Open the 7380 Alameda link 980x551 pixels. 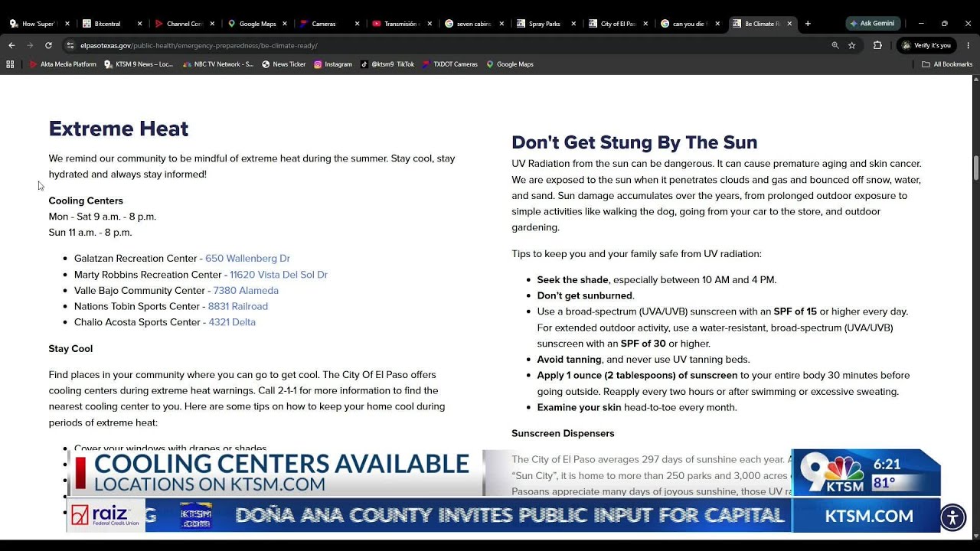point(246,291)
